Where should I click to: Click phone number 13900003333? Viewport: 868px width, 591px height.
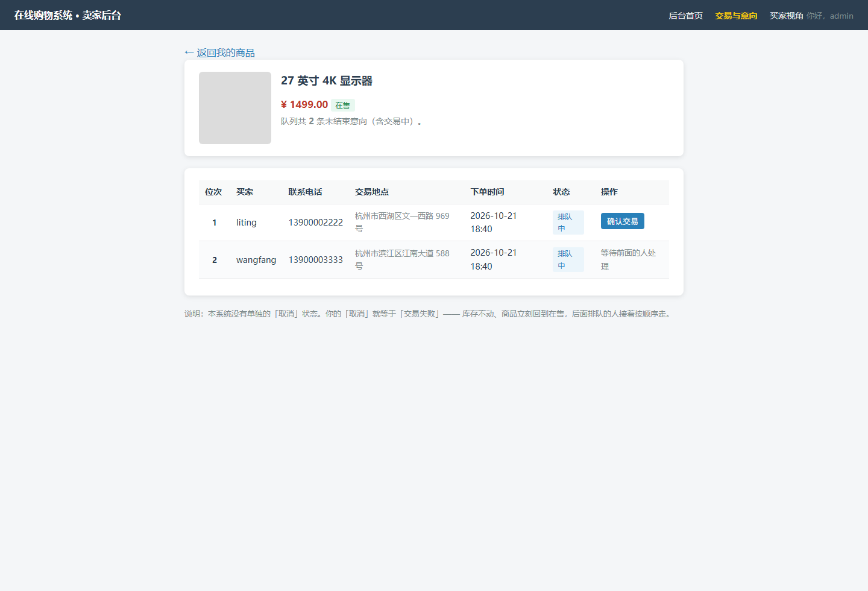(315, 260)
